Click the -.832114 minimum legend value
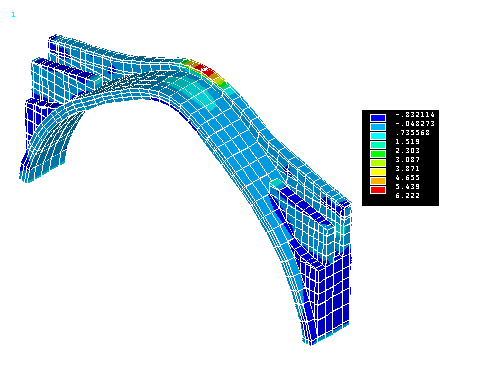The image size is (494, 384). (x=415, y=115)
